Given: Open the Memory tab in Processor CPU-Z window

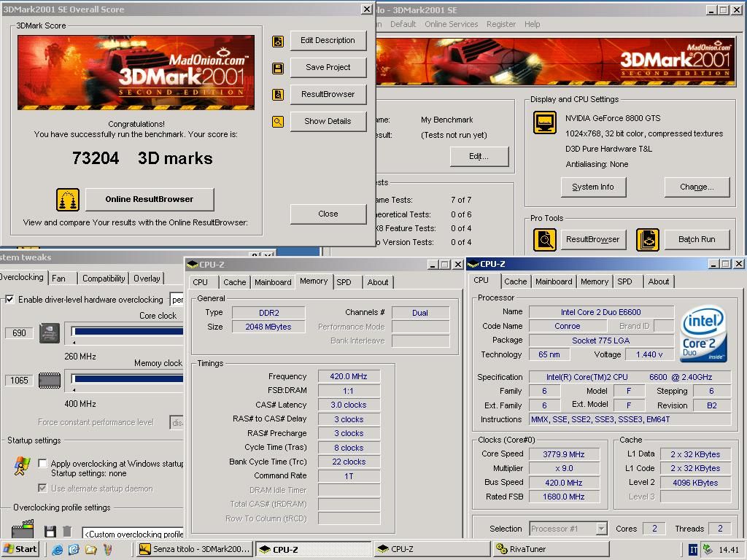Looking at the screenshot, I should tap(594, 282).
